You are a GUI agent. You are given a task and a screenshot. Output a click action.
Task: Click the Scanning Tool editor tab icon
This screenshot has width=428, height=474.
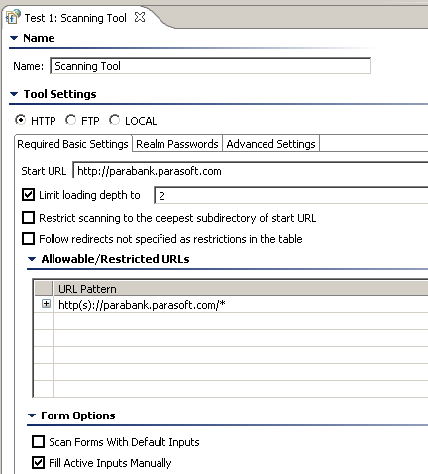(13, 17)
